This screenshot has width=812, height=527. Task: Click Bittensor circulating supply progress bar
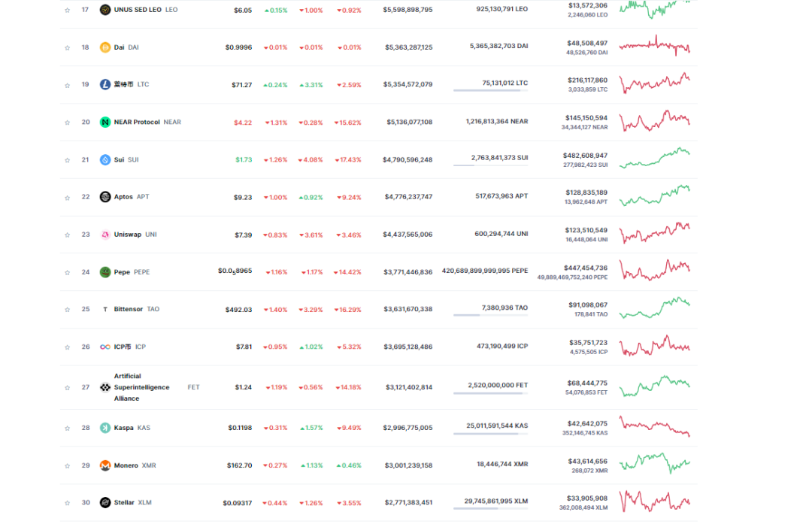490,315
